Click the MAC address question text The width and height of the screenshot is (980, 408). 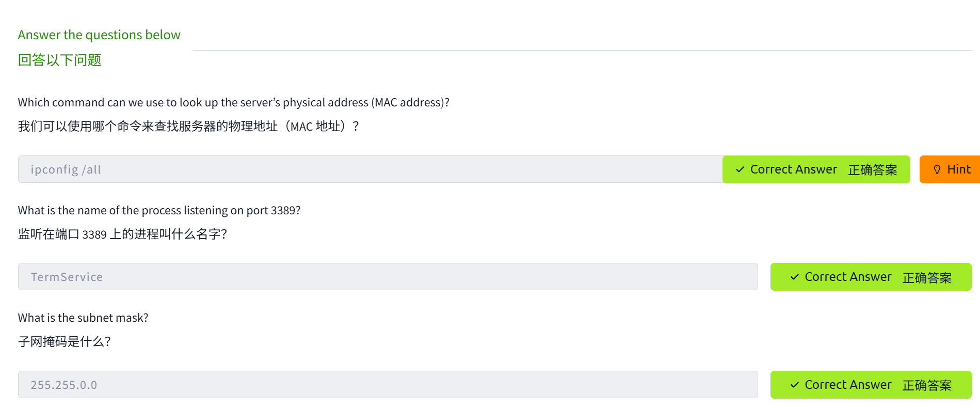[x=233, y=102]
